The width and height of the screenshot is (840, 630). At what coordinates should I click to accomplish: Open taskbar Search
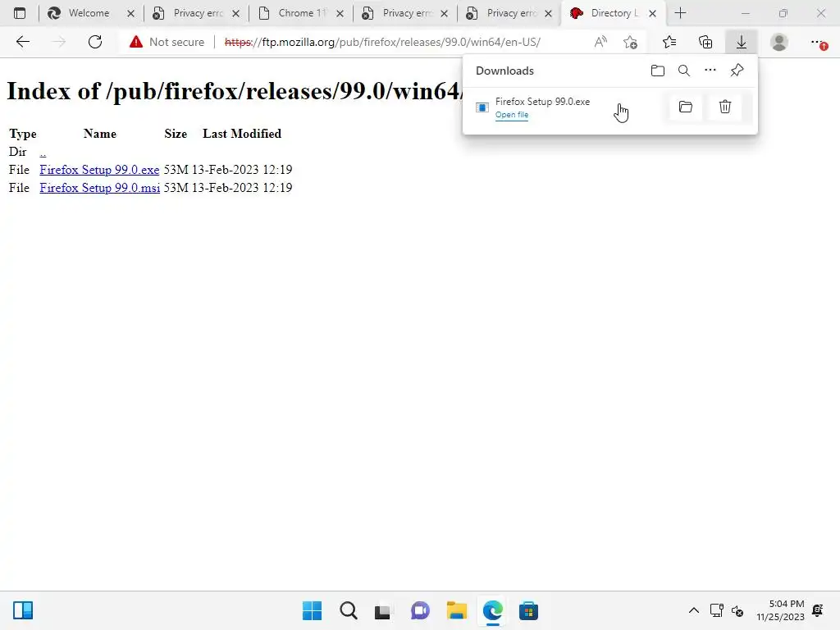tap(348, 610)
